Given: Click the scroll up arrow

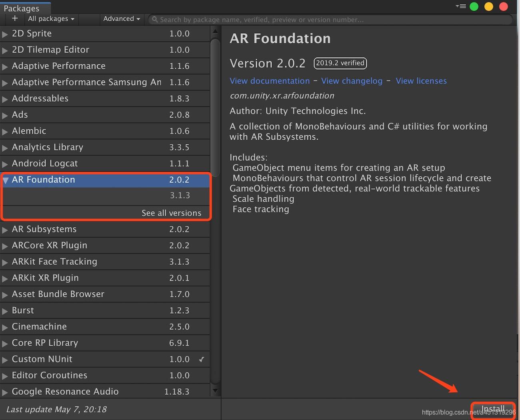Looking at the screenshot, I should 215,31.
